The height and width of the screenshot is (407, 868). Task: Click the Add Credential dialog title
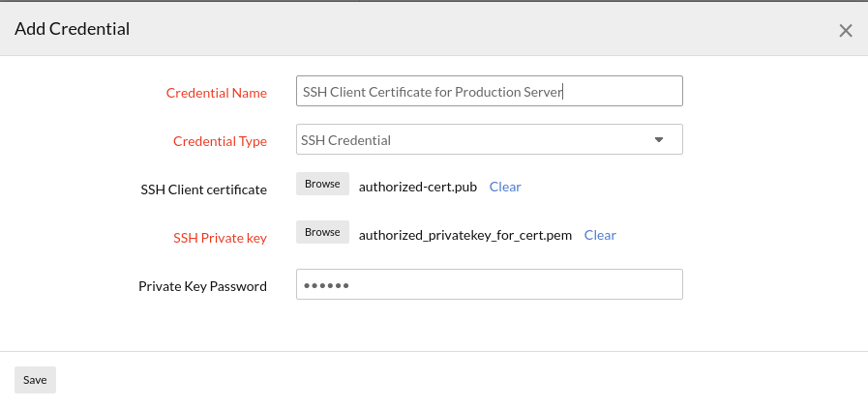click(x=72, y=29)
